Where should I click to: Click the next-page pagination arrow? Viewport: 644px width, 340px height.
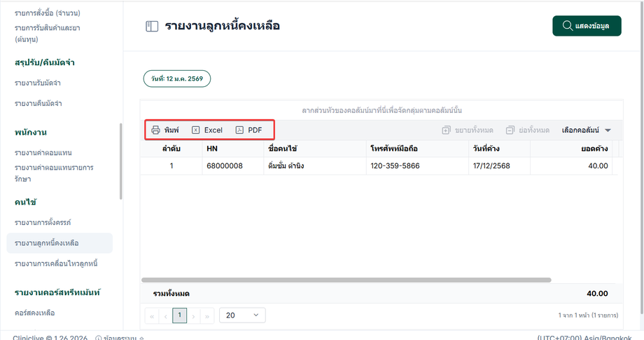pyautogui.click(x=193, y=315)
